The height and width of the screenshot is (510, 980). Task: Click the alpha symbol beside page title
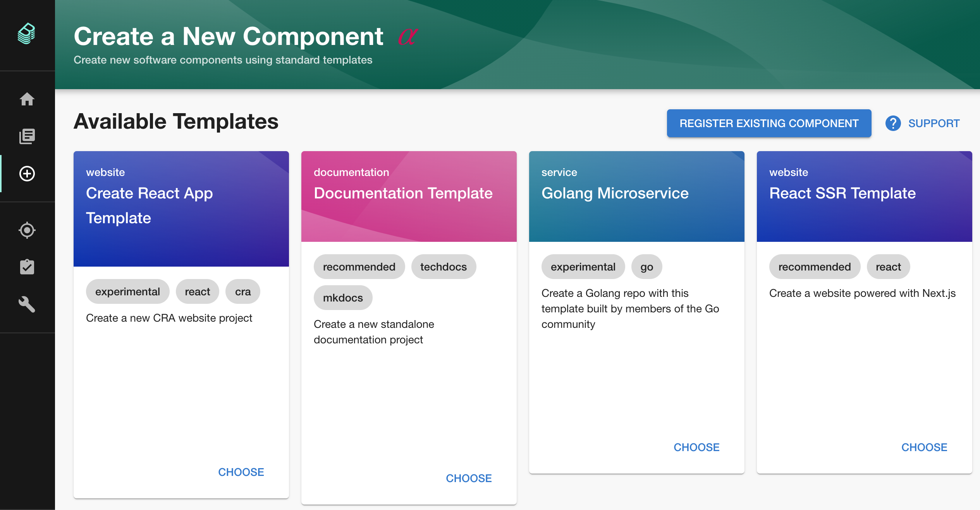pyautogui.click(x=407, y=37)
